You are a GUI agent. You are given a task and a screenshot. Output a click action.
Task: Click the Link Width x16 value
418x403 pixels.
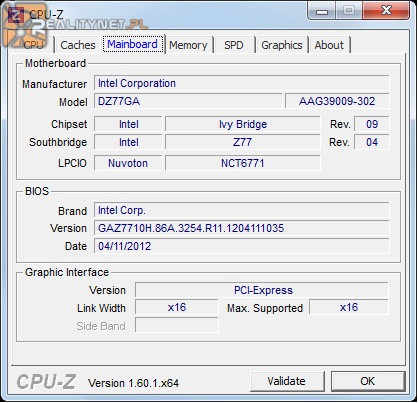click(x=177, y=307)
